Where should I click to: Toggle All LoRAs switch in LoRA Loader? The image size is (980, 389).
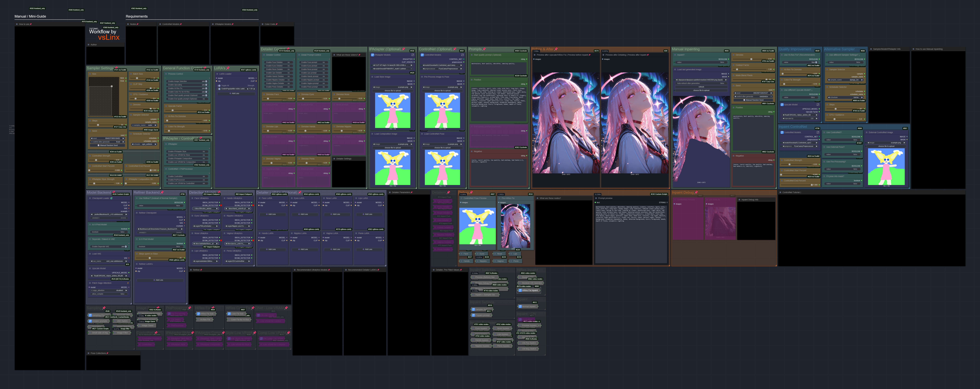coord(219,86)
